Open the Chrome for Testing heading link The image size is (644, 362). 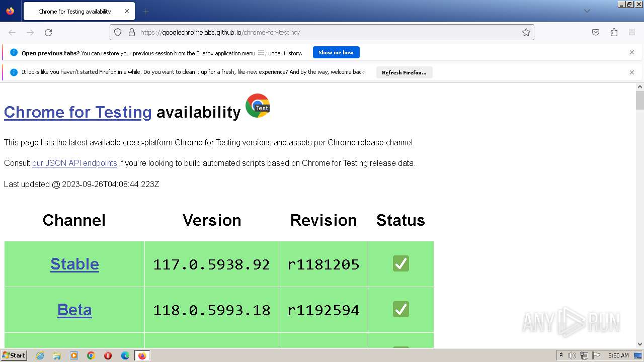(77, 112)
